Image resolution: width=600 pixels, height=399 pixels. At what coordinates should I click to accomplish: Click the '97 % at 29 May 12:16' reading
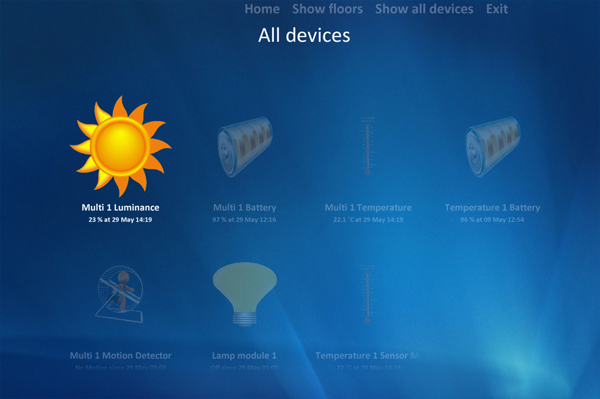click(244, 220)
